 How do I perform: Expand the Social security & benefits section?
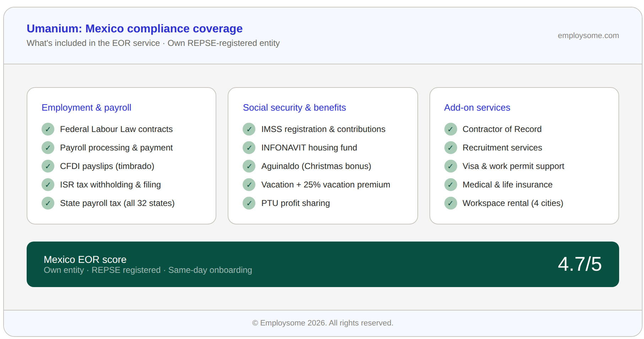coord(294,107)
